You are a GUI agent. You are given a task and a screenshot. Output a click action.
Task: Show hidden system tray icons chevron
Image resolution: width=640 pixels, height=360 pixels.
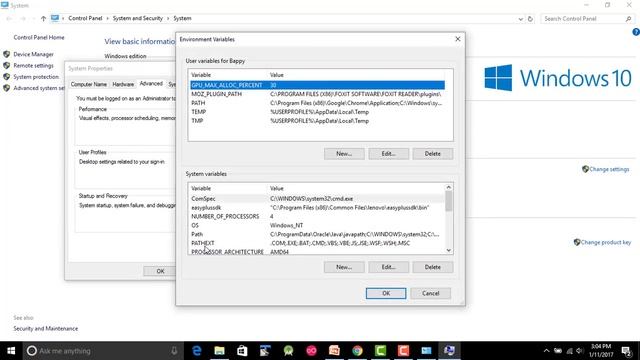547,351
